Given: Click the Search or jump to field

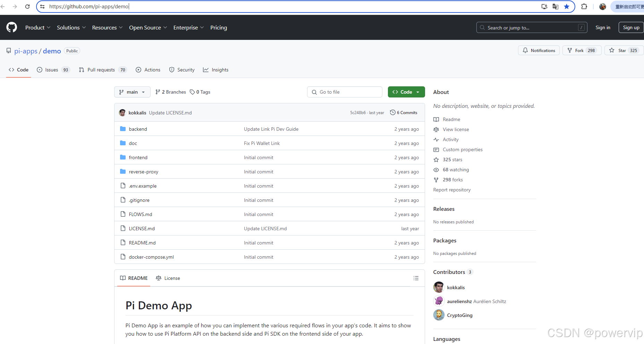Looking at the screenshot, I should (532, 27).
